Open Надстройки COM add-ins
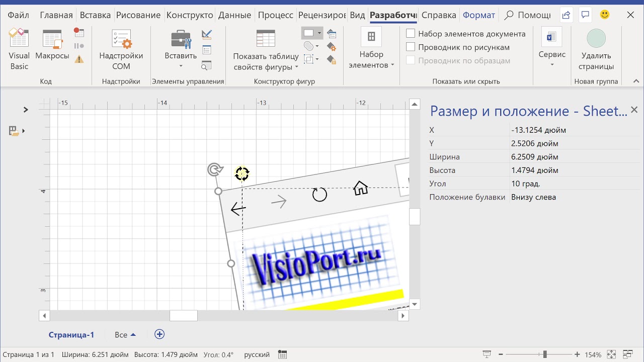The image size is (644, 362). (121, 49)
